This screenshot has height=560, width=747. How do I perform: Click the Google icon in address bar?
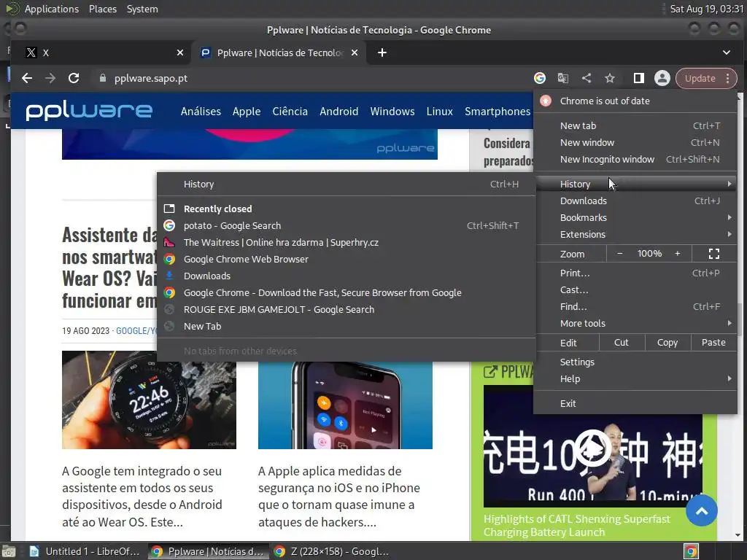pyautogui.click(x=539, y=78)
